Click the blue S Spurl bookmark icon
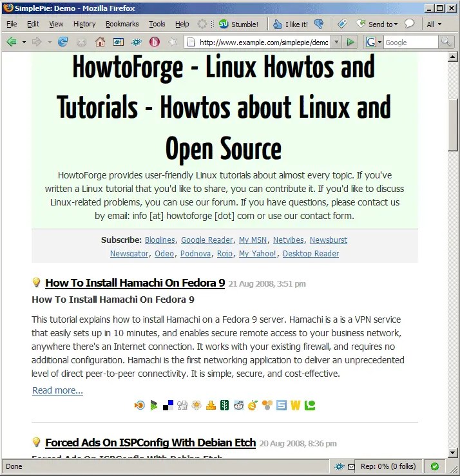460x476 pixels. (281, 405)
